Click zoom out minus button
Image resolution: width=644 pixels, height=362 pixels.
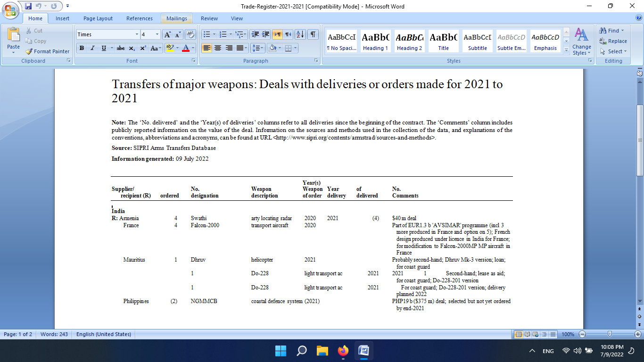tap(582, 334)
